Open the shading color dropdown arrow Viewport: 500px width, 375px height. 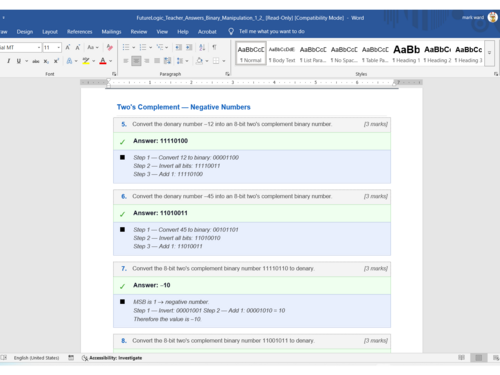207,61
